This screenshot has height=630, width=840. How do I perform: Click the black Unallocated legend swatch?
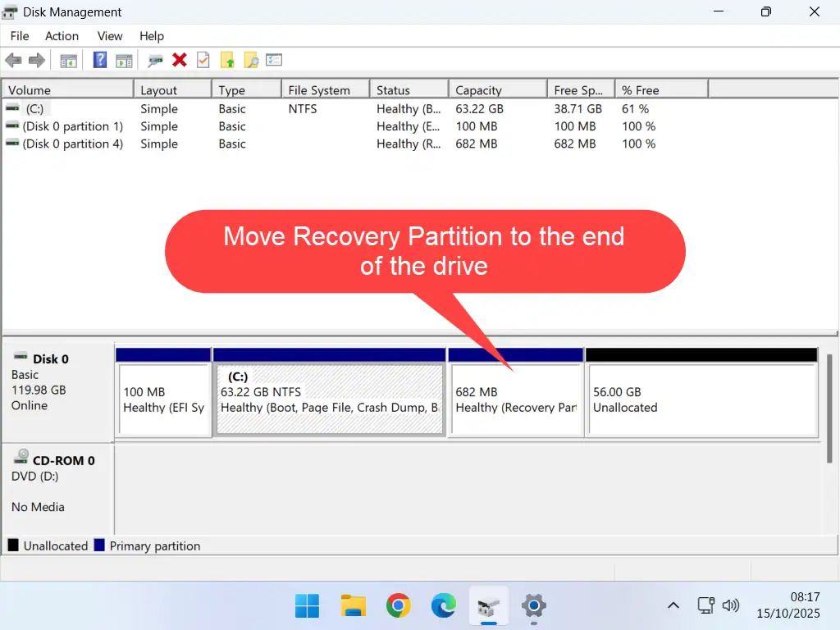13,546
